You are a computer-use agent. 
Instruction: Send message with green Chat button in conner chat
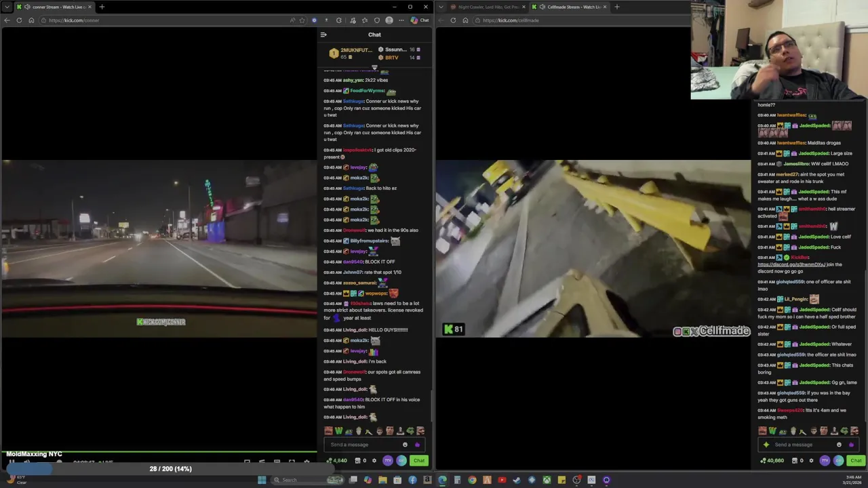pyautogui.click(x=418, y=461)
